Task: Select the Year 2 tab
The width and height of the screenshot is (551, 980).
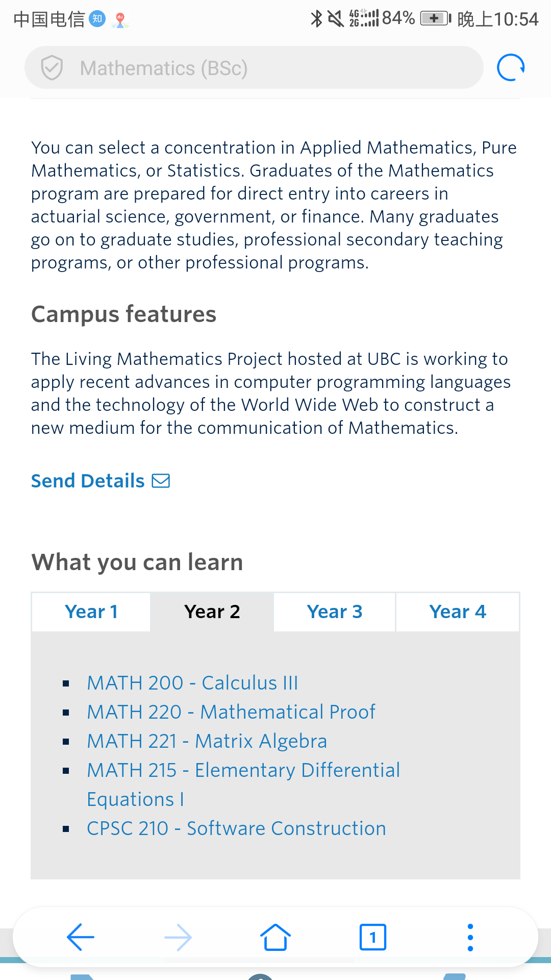Action: coord(212,611)
